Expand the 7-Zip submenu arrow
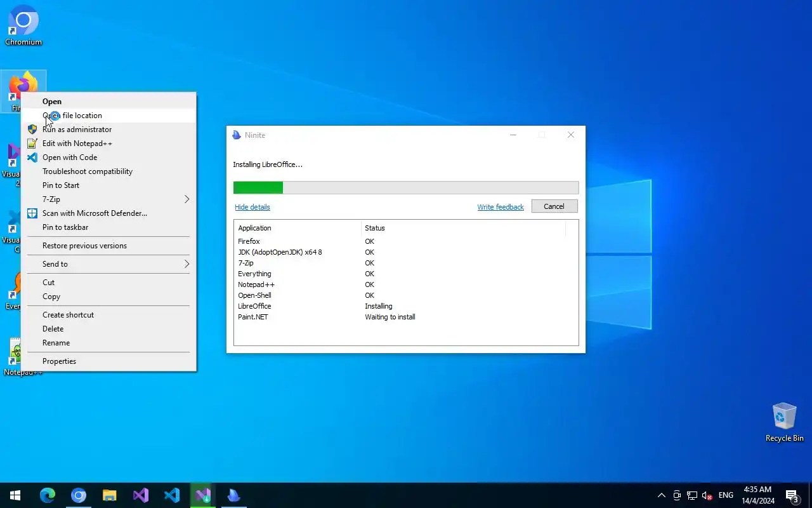This screenshot has height=508, width=812. (187, 199)
